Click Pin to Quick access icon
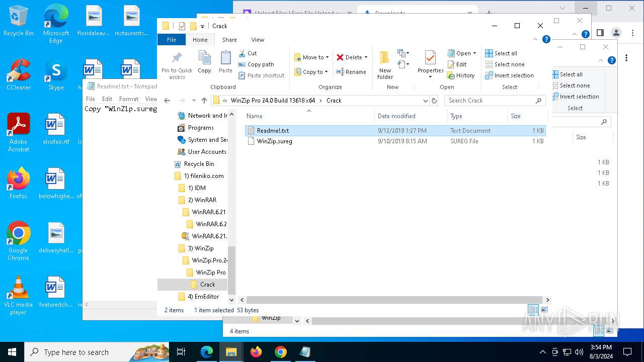This screenshot has height=362, width=644. click(x=177, y=64)
